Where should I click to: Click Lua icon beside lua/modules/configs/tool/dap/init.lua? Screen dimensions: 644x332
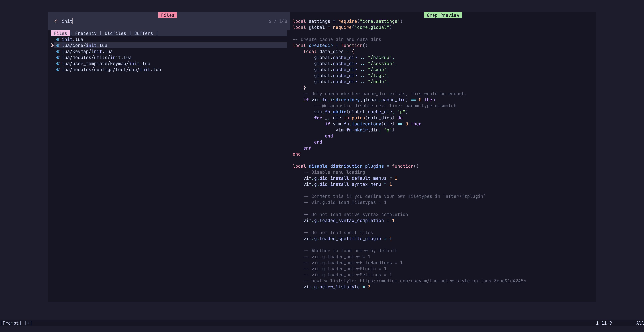tap(58, 69)
